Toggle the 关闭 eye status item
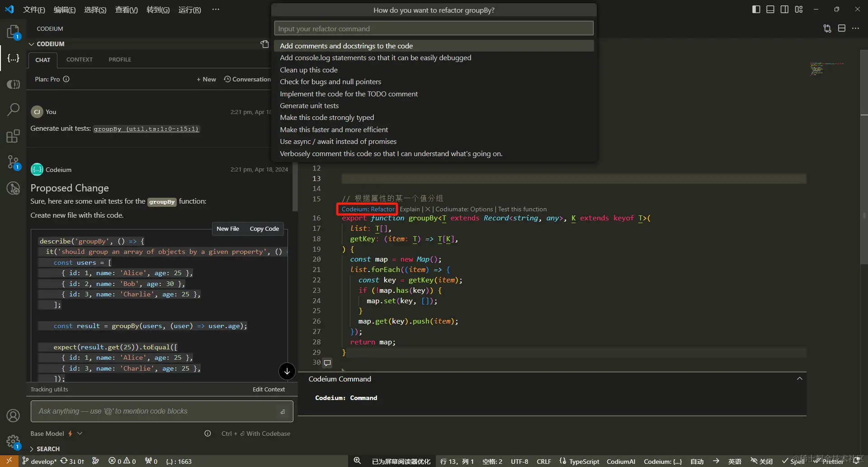The height and width of the screenshot is (467, 868). coord(762,461)
